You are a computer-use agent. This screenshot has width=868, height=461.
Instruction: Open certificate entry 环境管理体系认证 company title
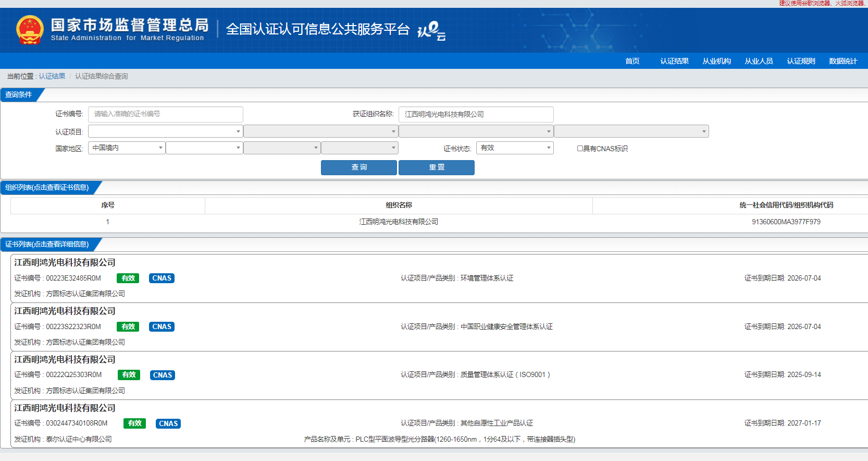tap(65, 263)
